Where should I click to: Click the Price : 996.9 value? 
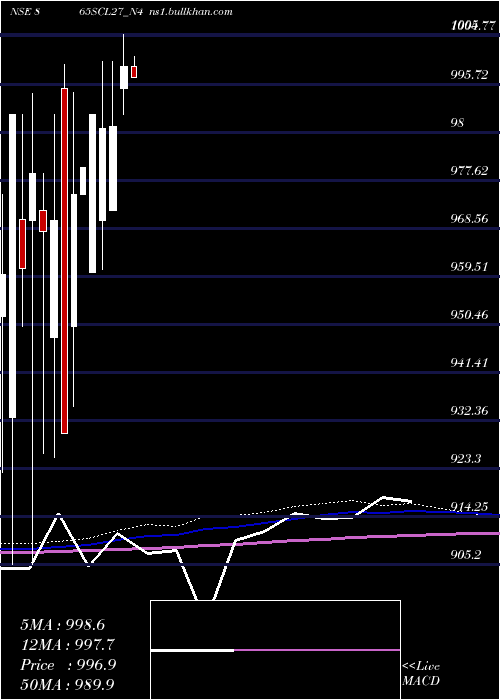[68, 665]
